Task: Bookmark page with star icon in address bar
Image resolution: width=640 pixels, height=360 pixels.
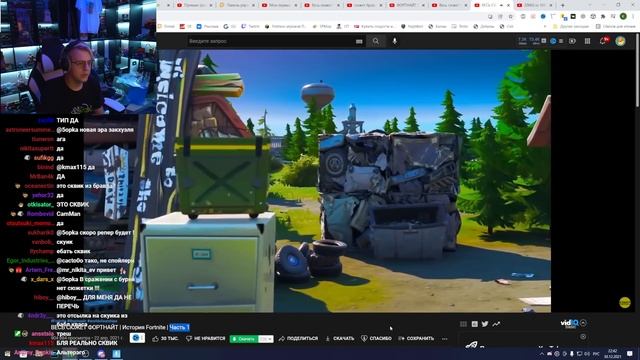Action: click(510, 16)
